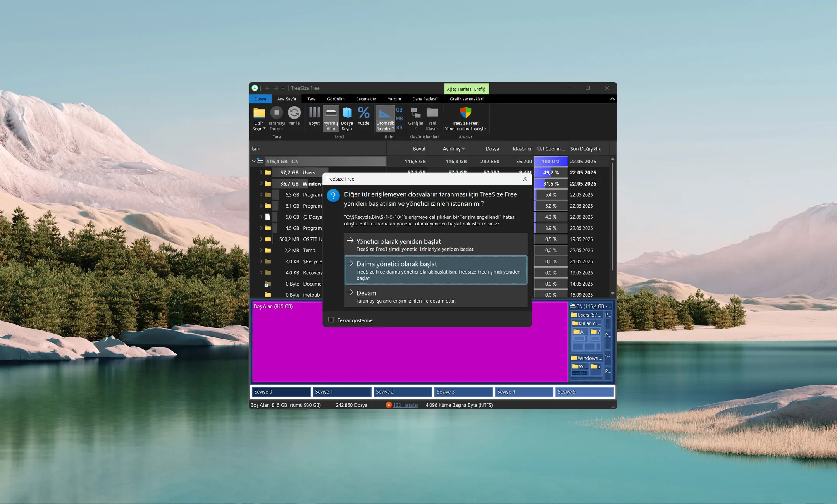The height and width of the screenshot is (504, 837).
Task: Go back with the title bar back arrow
Action: pyautogui.click(x=267, y=88)
